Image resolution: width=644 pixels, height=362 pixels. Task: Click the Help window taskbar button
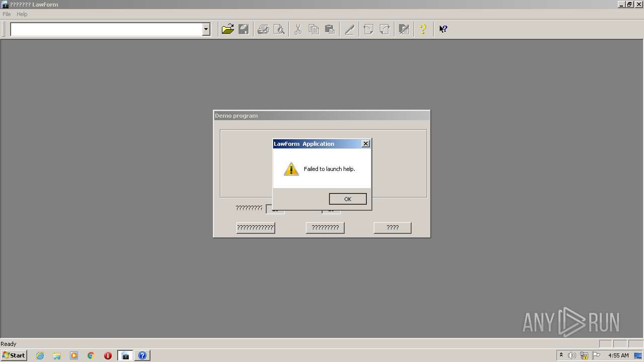pyautogui.click(x=142, y=355)
